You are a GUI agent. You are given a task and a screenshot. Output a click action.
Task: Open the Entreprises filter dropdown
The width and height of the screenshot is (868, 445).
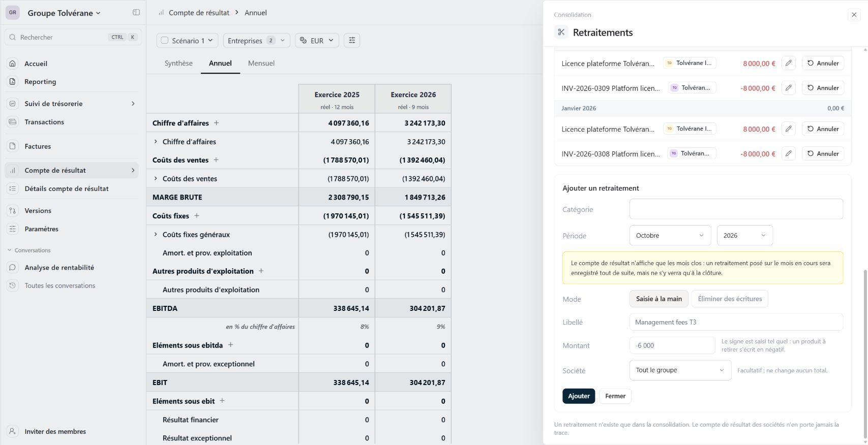[256, 41]
